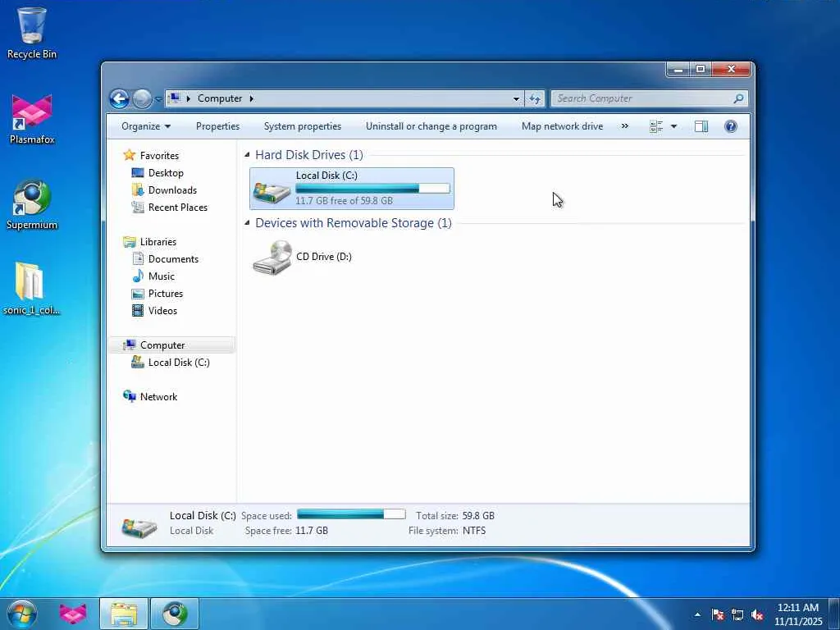Select the CD Drive (D:) item
The width and height of the screenshot is (840, 630).
pos(303,257)
